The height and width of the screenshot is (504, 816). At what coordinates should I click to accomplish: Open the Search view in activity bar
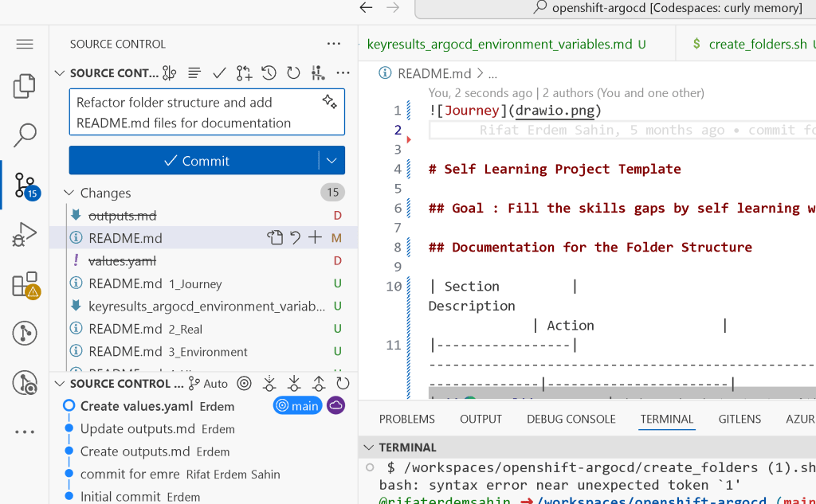pyautogui.click(x=25, y=135)
